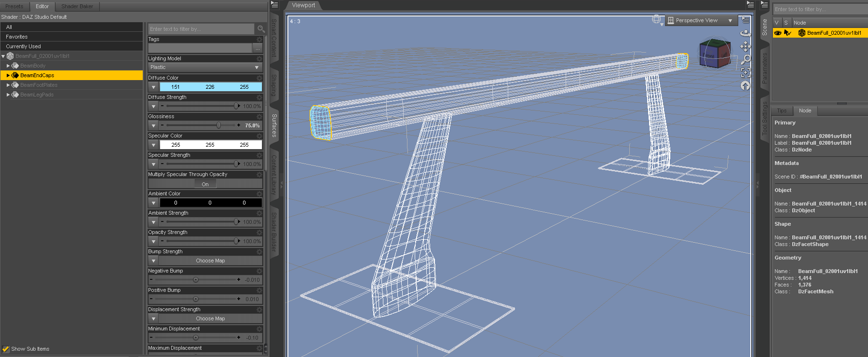Viewport: 868px width, 357px height.
Task: Click Bump Strength Choose Map button
Action: (210, 261)
